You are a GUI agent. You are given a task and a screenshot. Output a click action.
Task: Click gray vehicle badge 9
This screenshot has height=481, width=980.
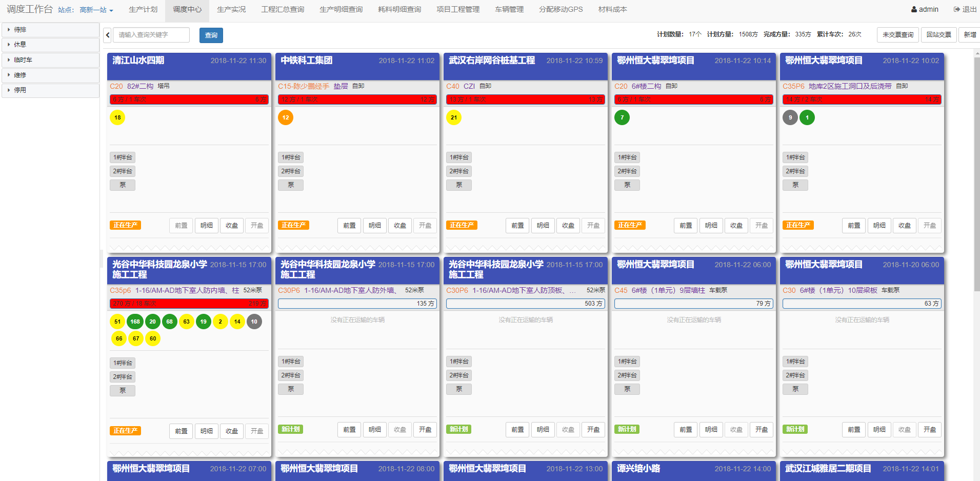point(790,117)
